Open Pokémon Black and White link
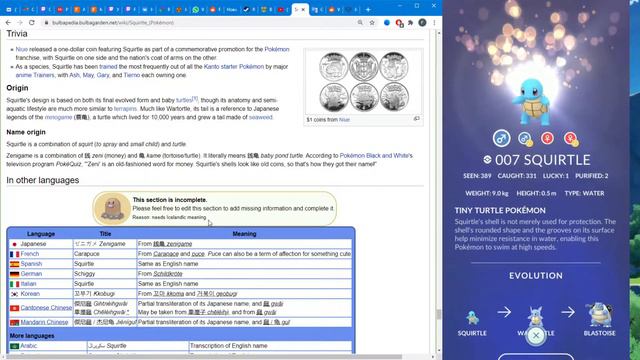This screenshot has height=360, width=640. click(x=374, y=156)
